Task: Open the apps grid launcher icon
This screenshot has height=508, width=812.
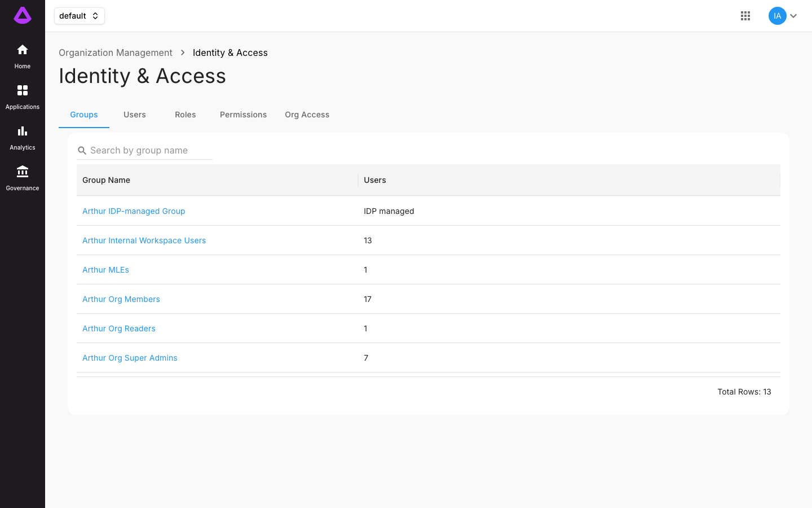Action: [745, 16]
